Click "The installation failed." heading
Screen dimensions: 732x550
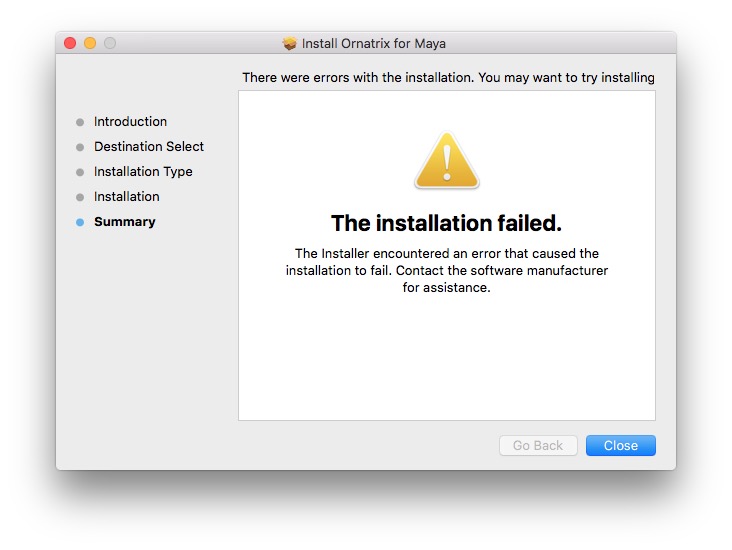point(446,223)
